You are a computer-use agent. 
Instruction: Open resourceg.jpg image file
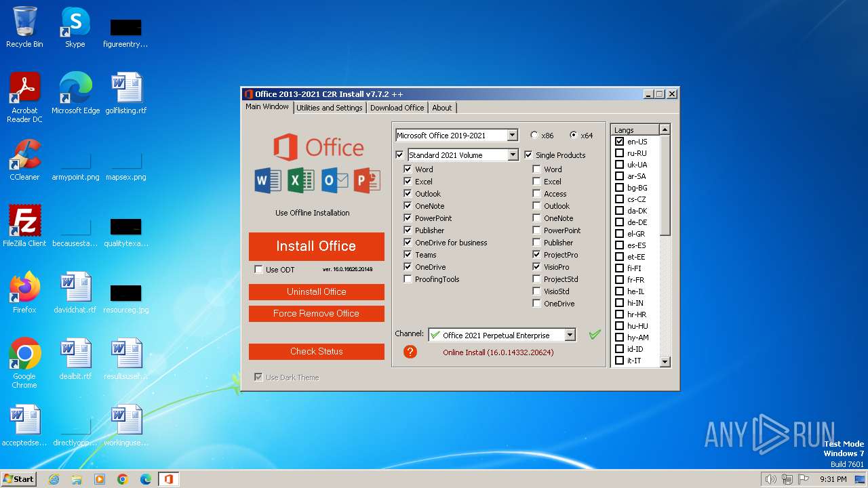(x=126, y=297)
